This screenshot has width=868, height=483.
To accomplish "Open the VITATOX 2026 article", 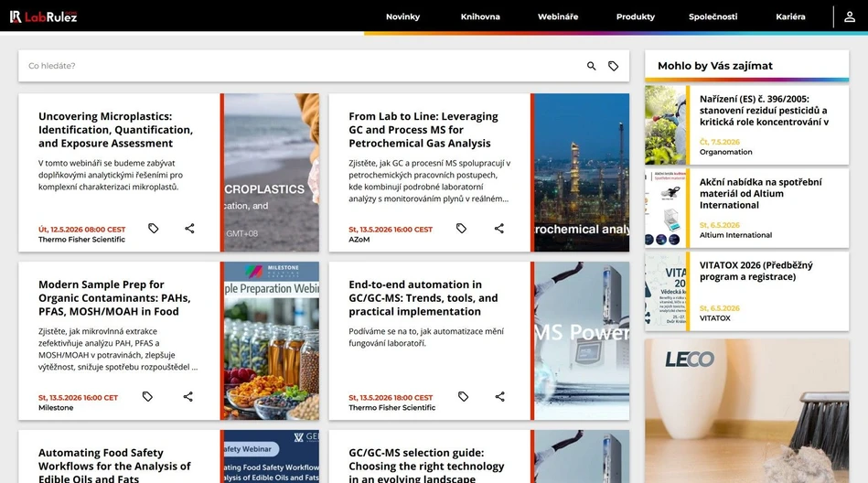I will click(755, 271).
